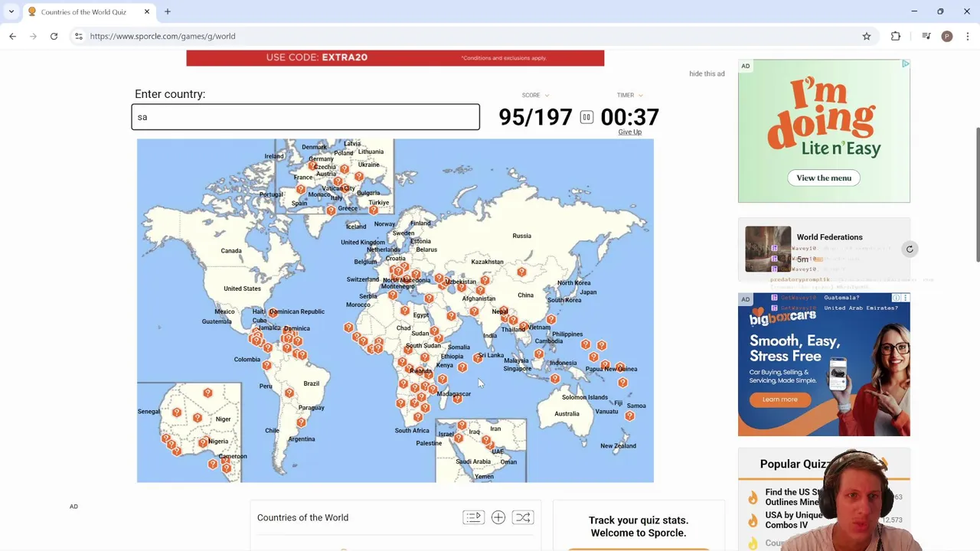Open the World Federations quiz link
Image resolution: width=980 pixels, height=551 pixels.
click(829, 237)
